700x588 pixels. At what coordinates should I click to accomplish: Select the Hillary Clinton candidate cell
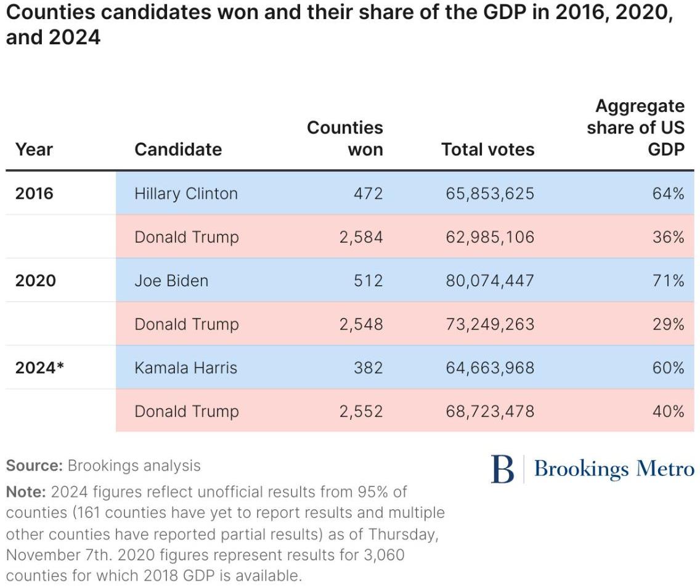pyautogui.click(x=186, y=193)
